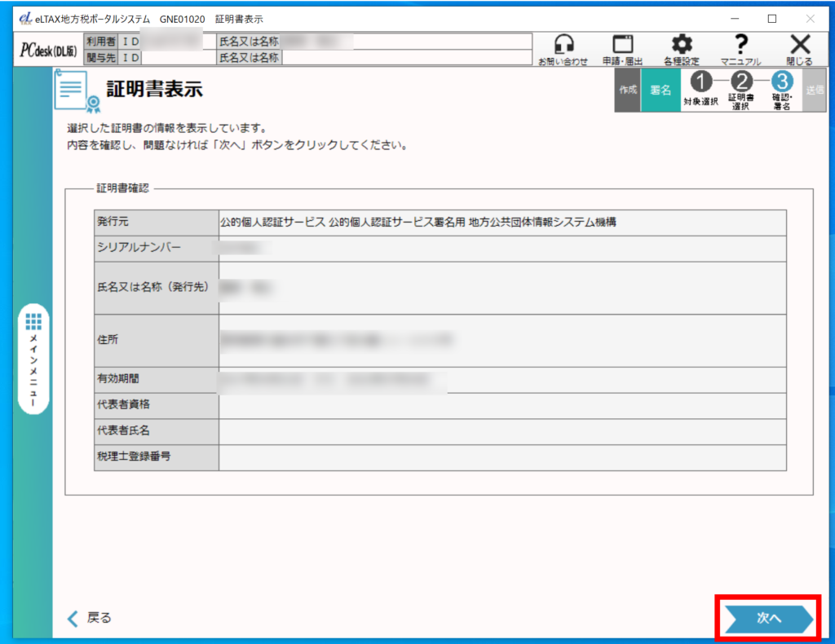Screen dimensions: 835x644
Task: Click the 署名 stage tab
Action: (660, 90)
